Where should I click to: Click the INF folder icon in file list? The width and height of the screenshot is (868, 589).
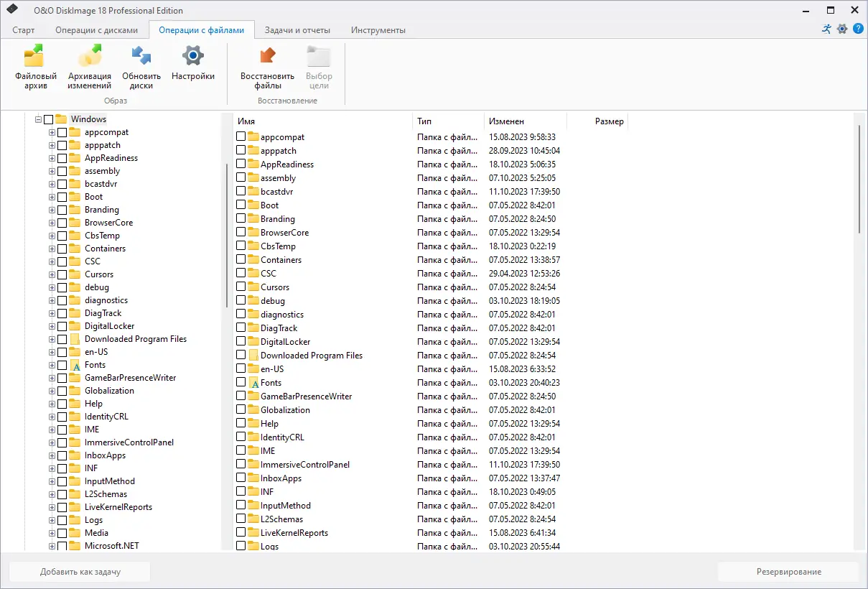[x=253, y=491]
